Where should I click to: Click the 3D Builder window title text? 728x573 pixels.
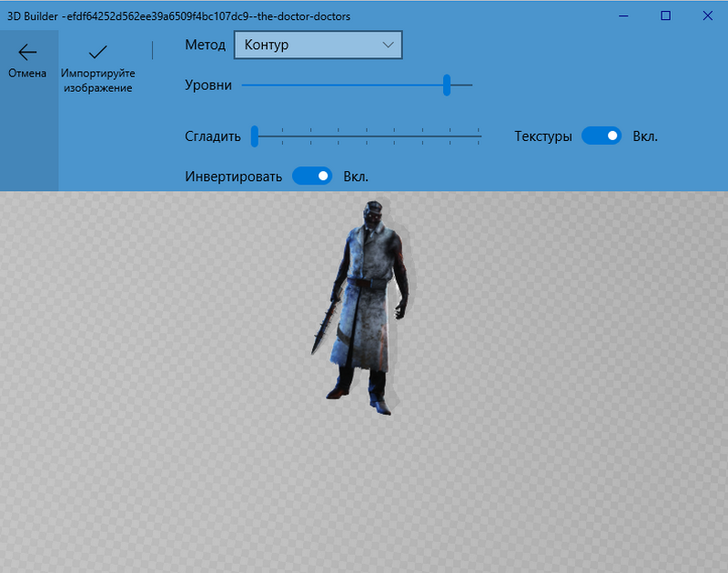[178, 16]
